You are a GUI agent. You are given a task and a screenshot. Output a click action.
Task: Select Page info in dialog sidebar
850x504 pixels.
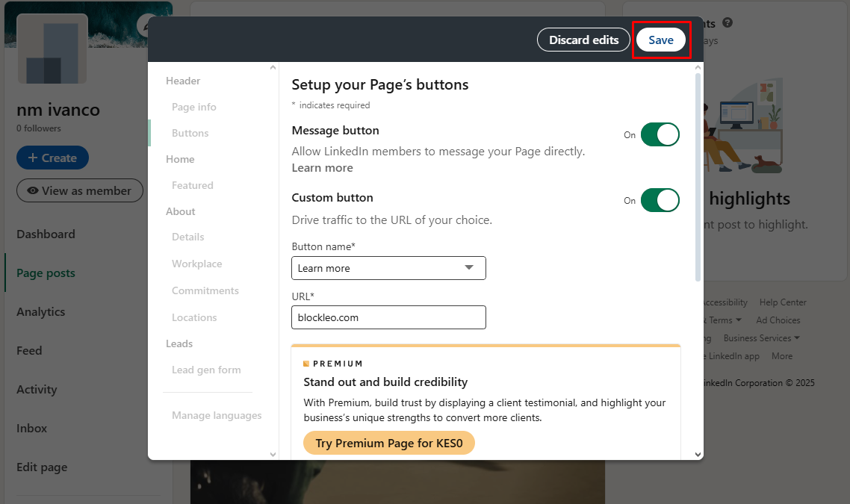click(194, 107)
